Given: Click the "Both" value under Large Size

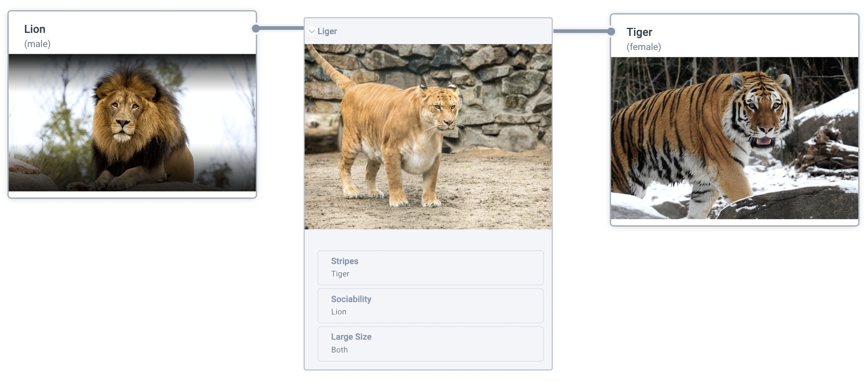Looking at the screenshot, I should pos(339,350).
